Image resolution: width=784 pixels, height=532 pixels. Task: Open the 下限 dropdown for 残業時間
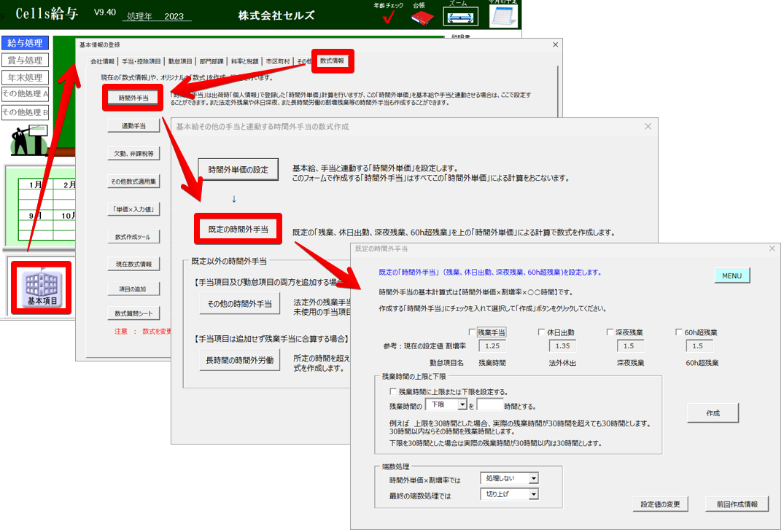point(446,404)
